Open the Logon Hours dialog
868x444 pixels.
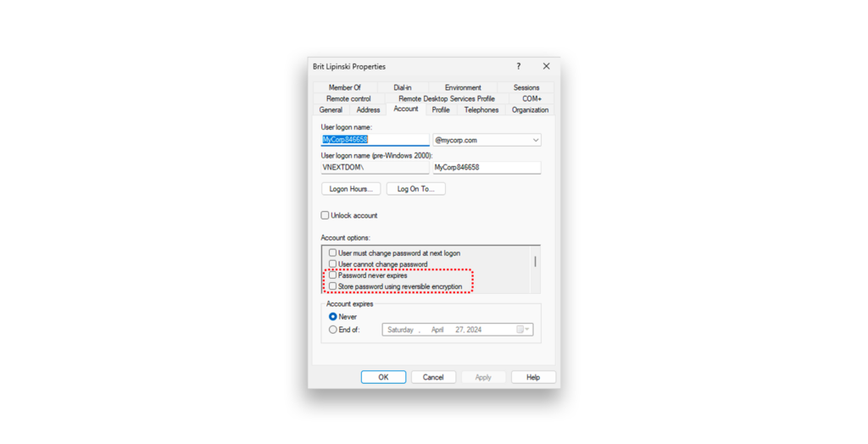pos(351,189)
